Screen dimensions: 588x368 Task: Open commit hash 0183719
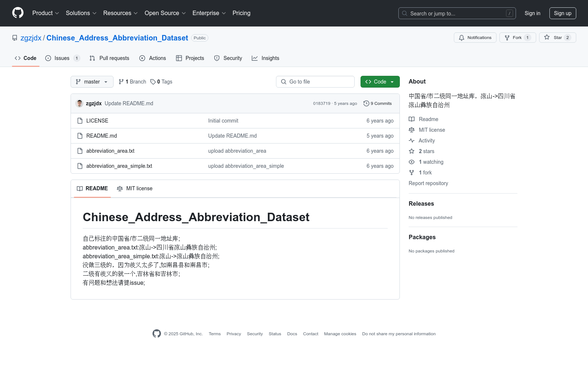322,103
